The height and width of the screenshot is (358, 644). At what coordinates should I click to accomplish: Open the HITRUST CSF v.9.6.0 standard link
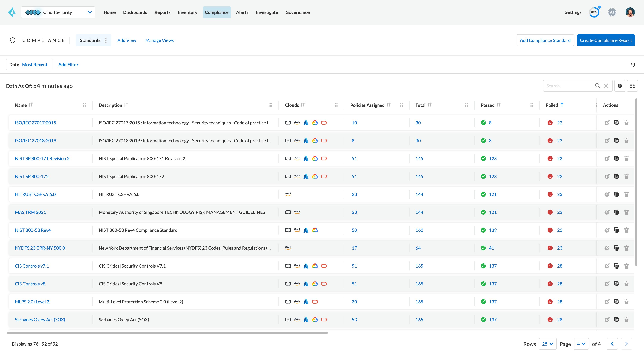point(35,194)
